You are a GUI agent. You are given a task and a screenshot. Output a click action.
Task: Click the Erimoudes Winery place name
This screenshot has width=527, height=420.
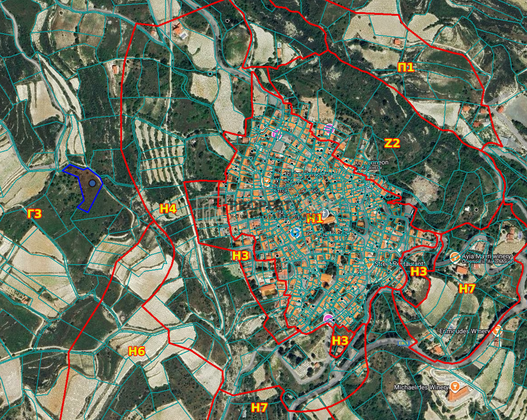466,332
